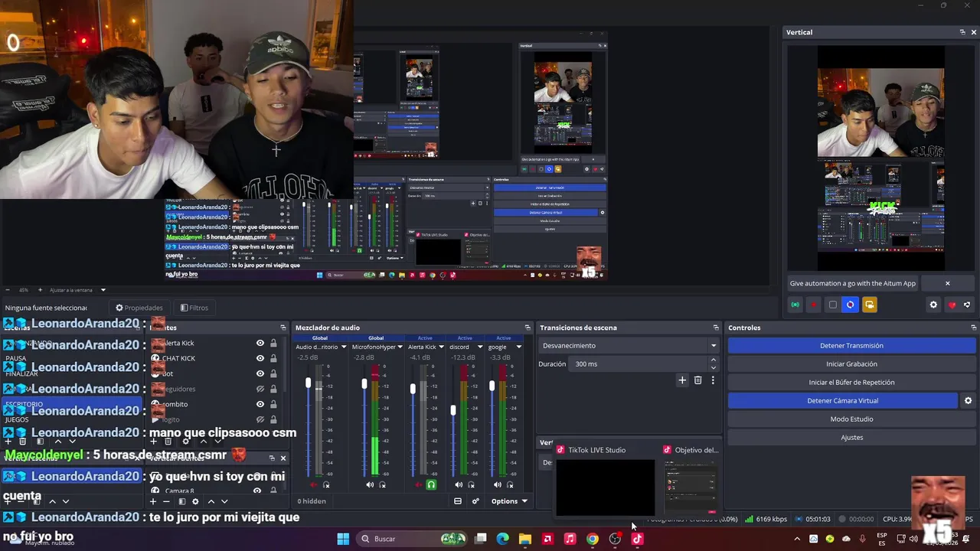Screen dimensions: 980x551
Task: Open preview scaling Ajustar a la ventana dropdown
Action: (x=77, y=290)
